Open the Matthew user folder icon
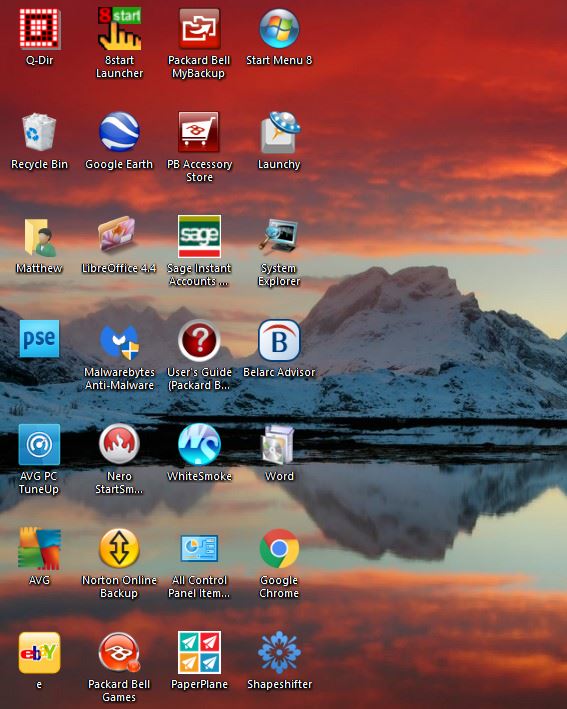The height and width of the screenshot is (709, 567). 39,238
